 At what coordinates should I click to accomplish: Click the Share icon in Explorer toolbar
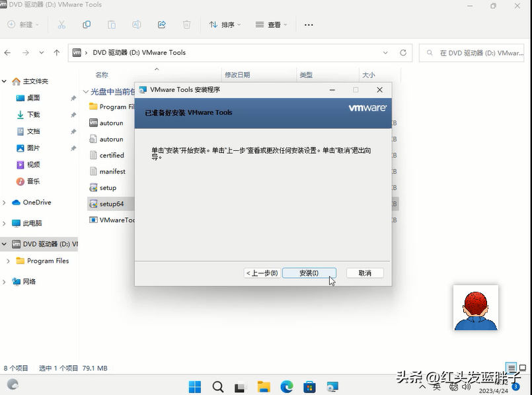[162, 24]
